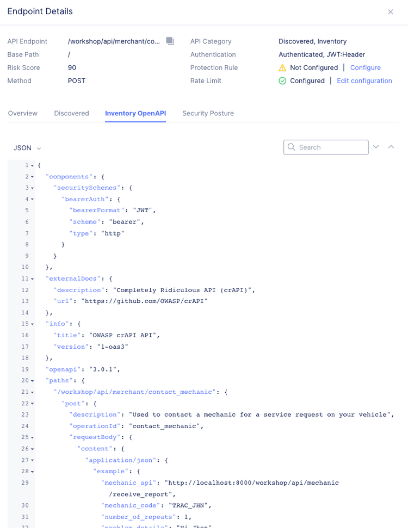Open the Discovered tab

tap(71, 113)
